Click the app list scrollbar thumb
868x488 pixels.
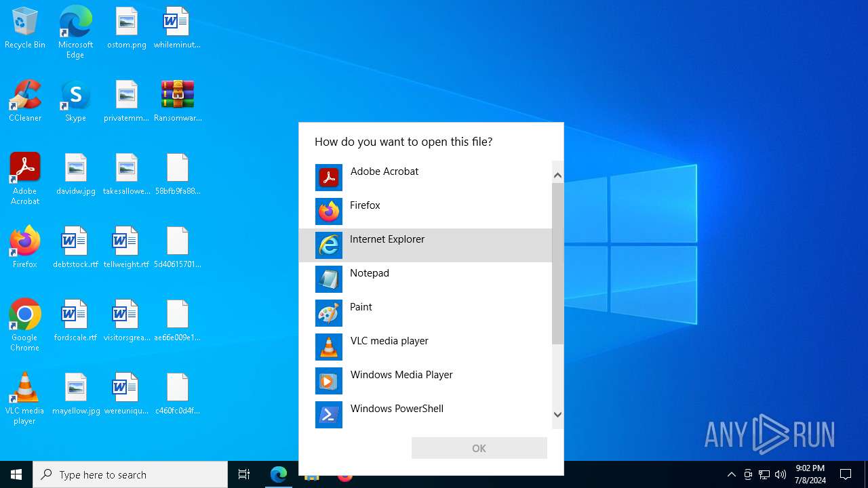tap(557, 264)
